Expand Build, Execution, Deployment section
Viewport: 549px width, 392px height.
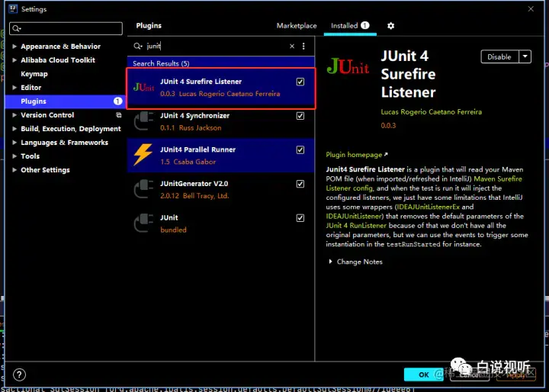click(14, 129)
